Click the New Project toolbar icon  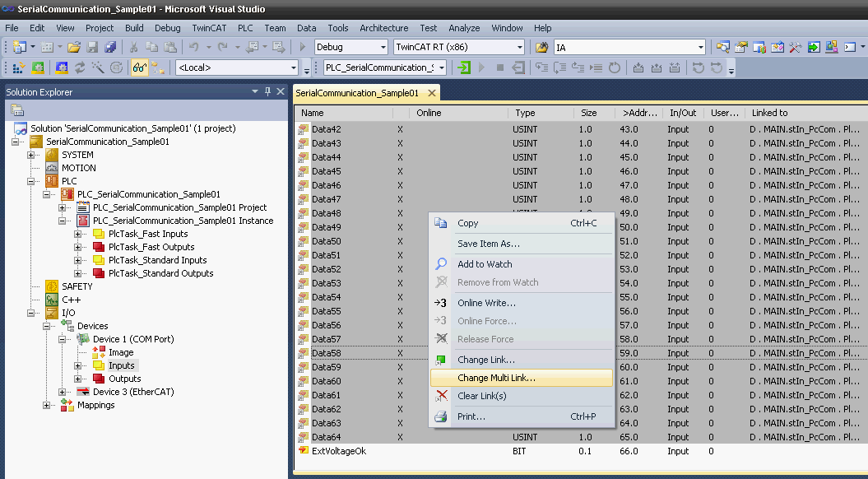20,47
